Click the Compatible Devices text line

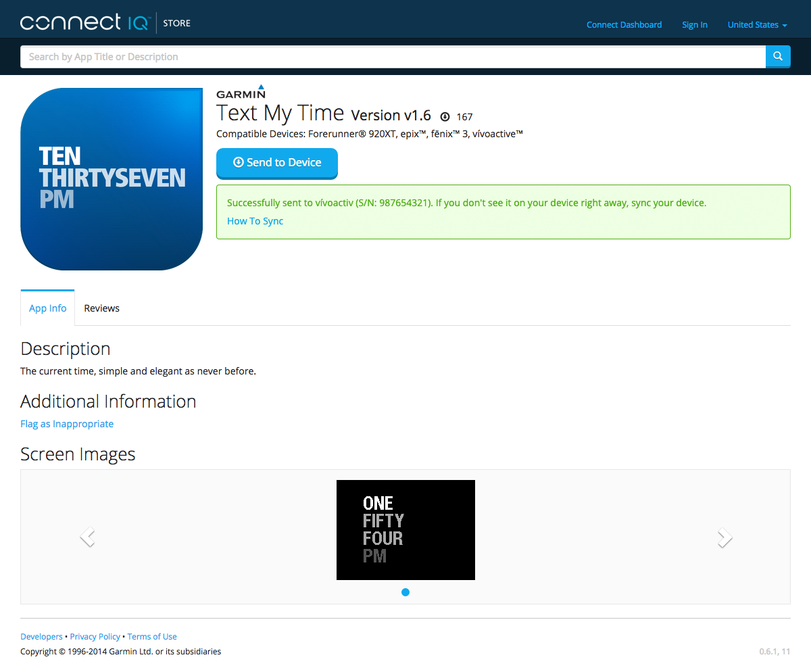click(370, 134)
